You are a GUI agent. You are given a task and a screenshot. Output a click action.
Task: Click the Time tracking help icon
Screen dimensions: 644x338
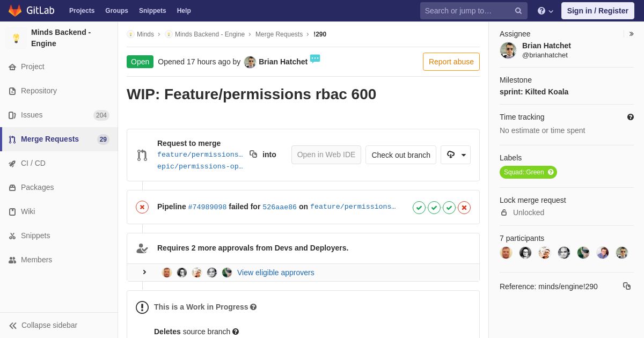pos(630,117)
